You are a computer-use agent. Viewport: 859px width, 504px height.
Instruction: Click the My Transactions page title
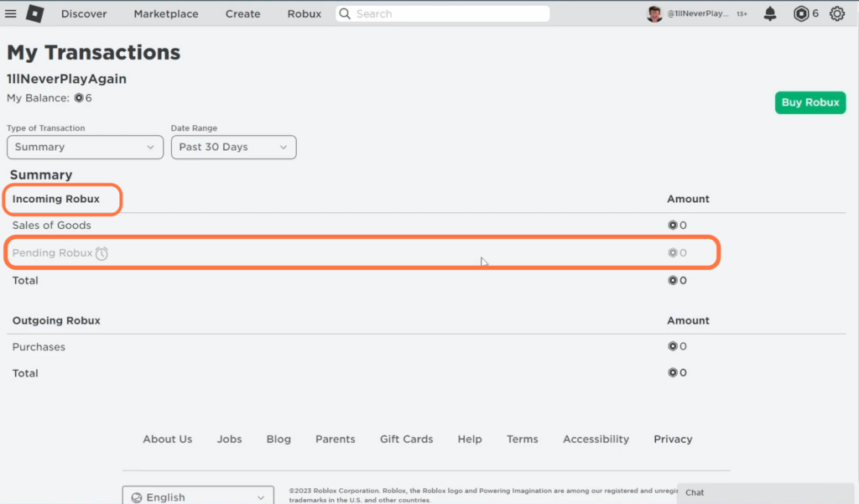click(93, 53)
